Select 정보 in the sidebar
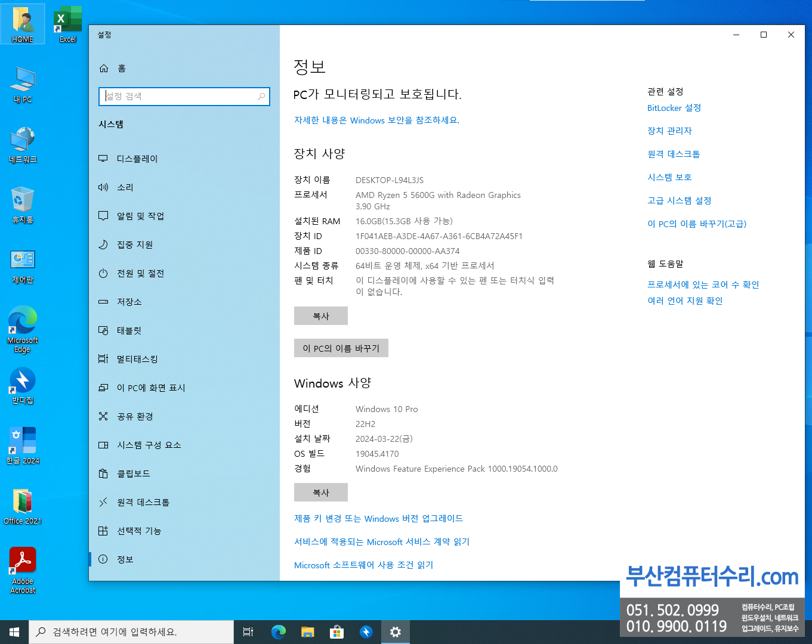The height and width of the screenshot is (644, 812). tap(184, 559)
